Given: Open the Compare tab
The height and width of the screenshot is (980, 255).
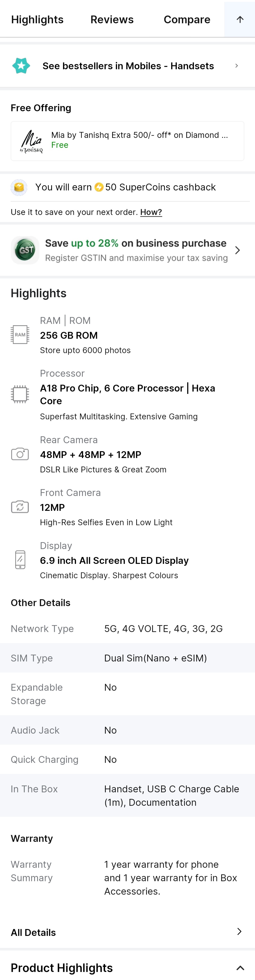Looking at the screenshot, I should point(187,19).
